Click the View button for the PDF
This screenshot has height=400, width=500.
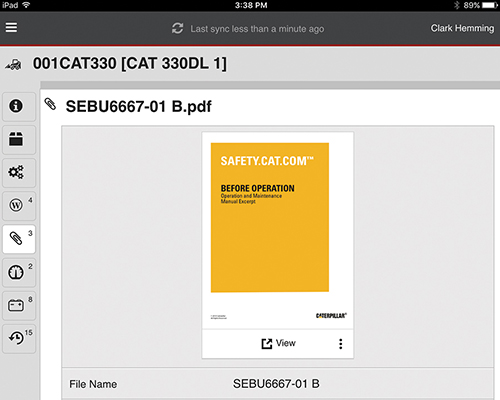[x=278, y=343]
